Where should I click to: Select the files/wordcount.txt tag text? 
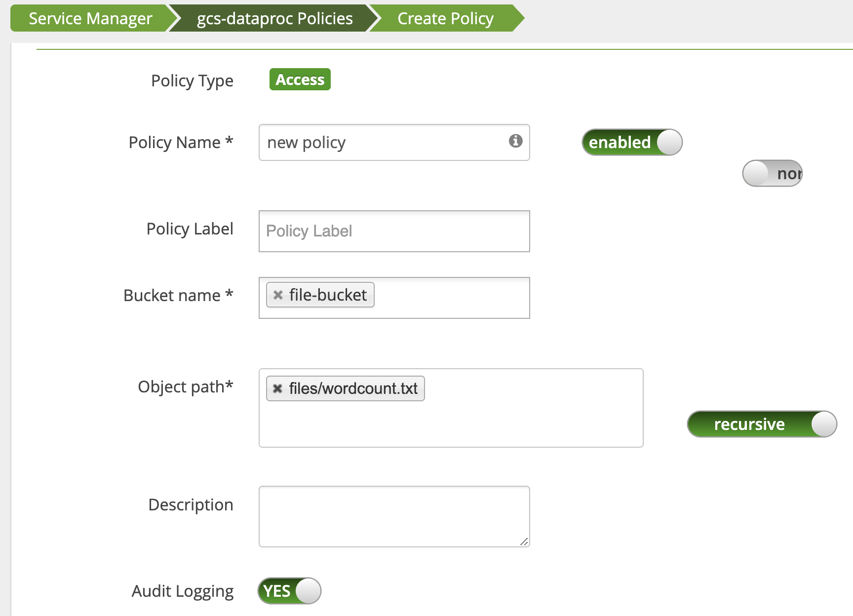tap(353, 389)
